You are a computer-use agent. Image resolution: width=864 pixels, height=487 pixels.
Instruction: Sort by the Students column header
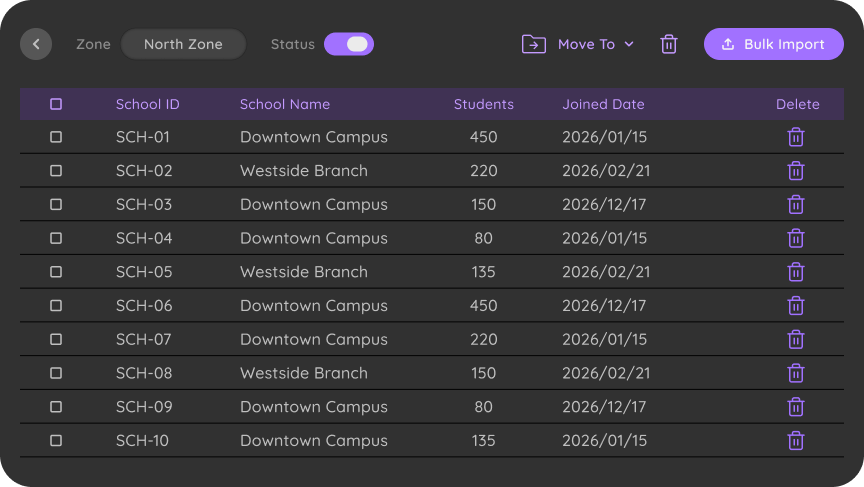click(483, 104)
